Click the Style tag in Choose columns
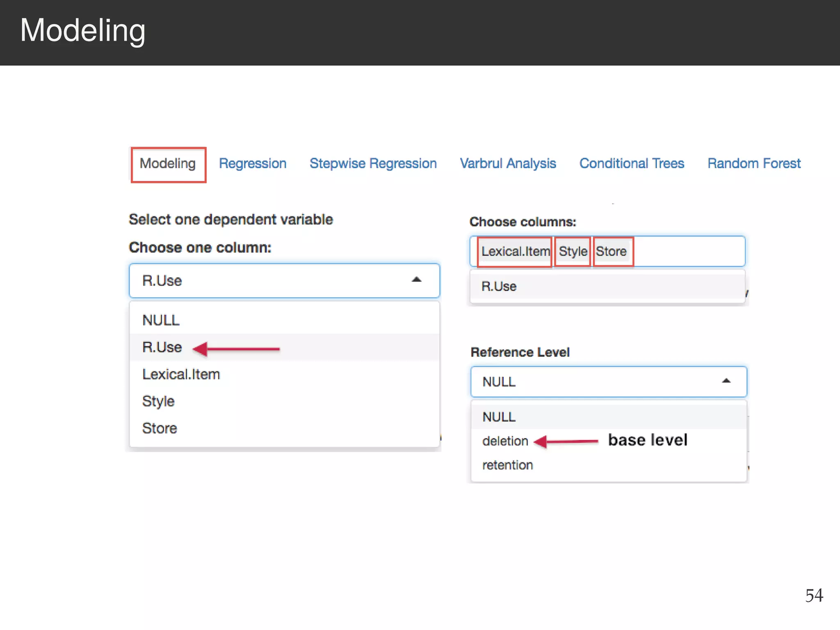The width and height of the screenshot is (840, 630). pyautogui.click(x=573, y=251)
